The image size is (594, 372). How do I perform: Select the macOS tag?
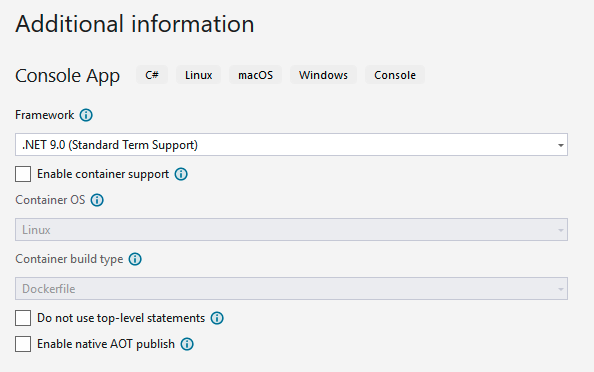coord(255,75)
